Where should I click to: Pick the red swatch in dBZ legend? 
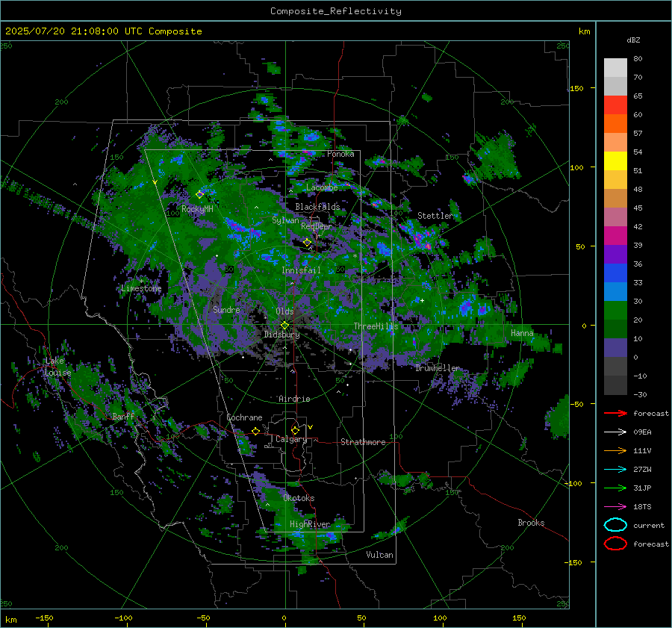(615, 105)
